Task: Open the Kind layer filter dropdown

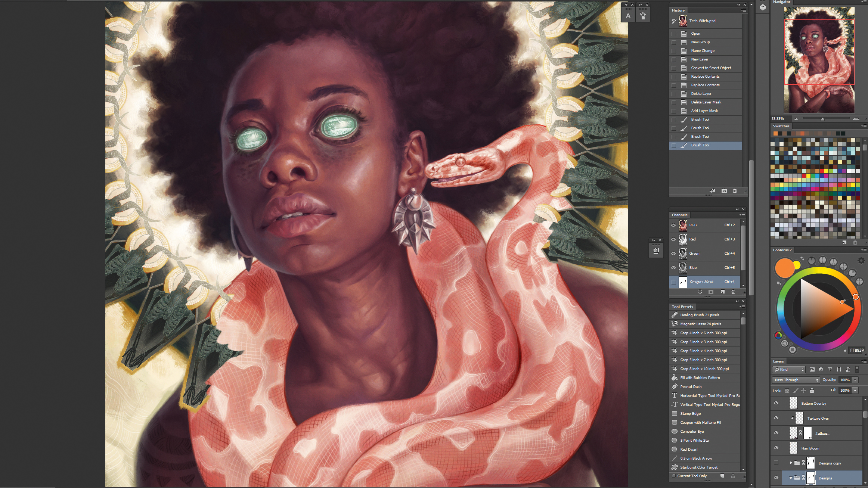Action: [x=788, y=369]
